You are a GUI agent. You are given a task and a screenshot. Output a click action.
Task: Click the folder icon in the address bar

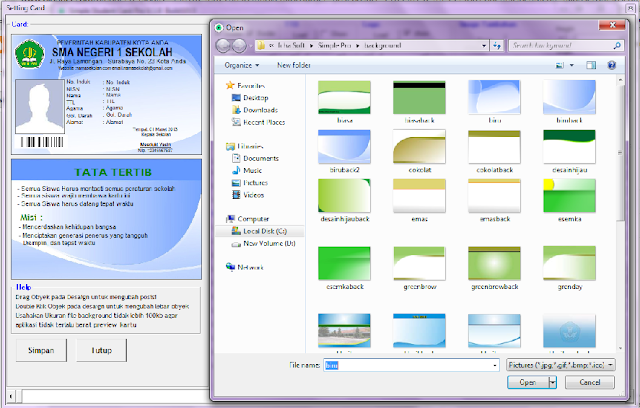click(x=261, y=45)
